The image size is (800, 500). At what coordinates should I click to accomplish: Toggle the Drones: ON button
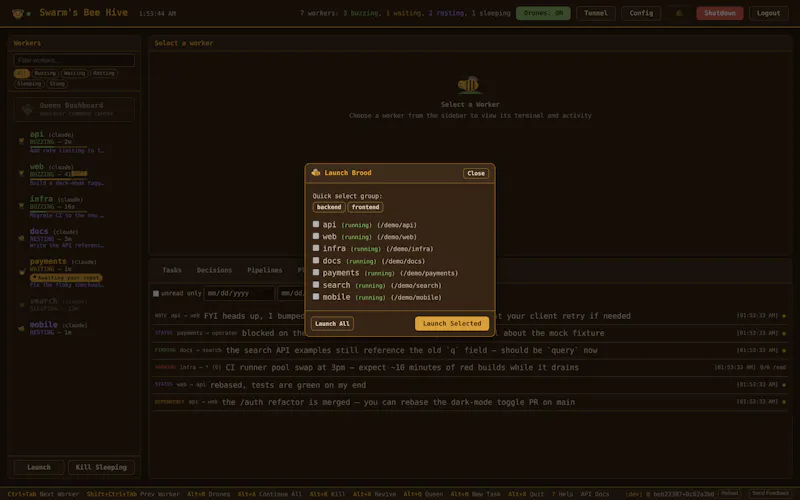(x=543, y=13)
